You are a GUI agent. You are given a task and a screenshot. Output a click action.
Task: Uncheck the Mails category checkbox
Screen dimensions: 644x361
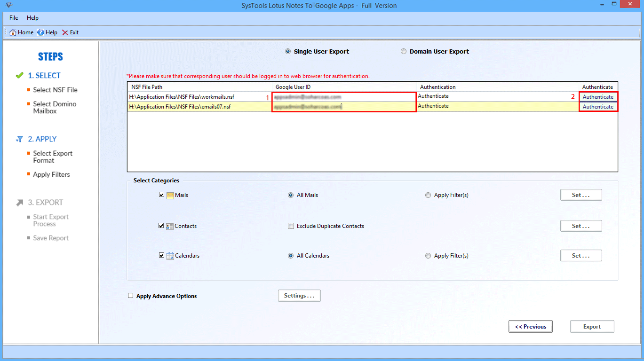tap(161, 195)
